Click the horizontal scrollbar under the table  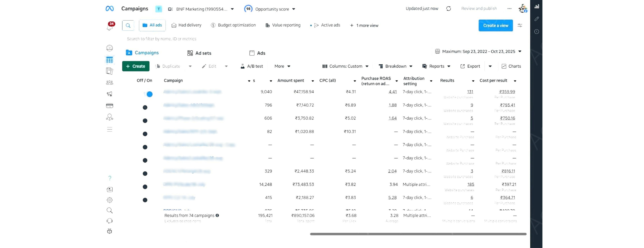(418, 234)
